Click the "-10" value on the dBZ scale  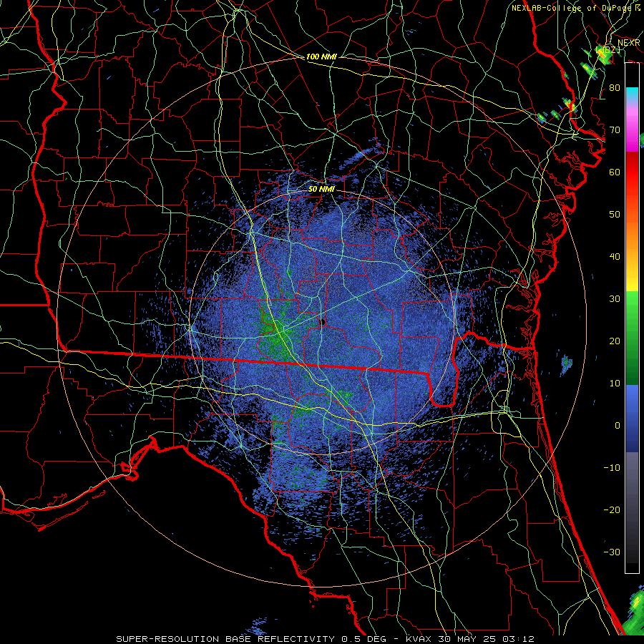pyautogui.click(x=612, y=468)
